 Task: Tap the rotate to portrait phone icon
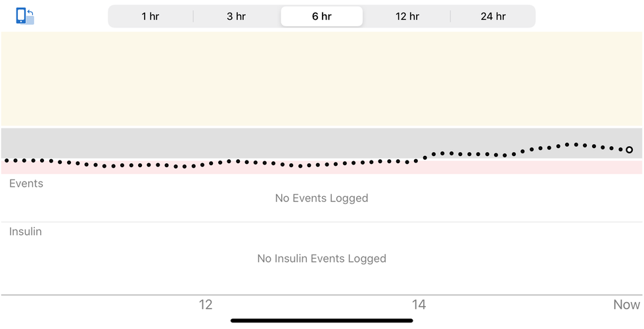tap(25, 16)
